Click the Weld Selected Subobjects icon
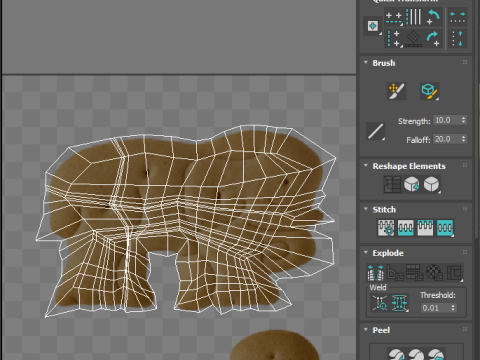Screen dimensions: 480x360 [400, 303]
